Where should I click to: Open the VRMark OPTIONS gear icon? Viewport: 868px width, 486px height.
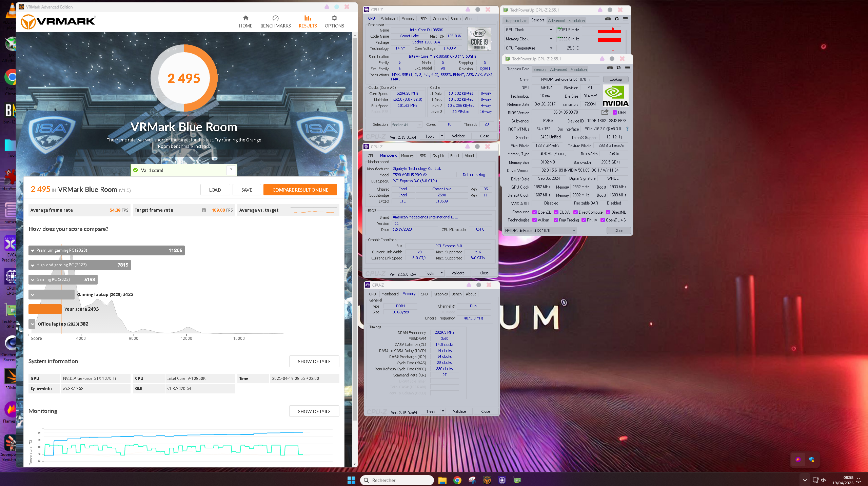pyautogui.click(x=334, y=18)
